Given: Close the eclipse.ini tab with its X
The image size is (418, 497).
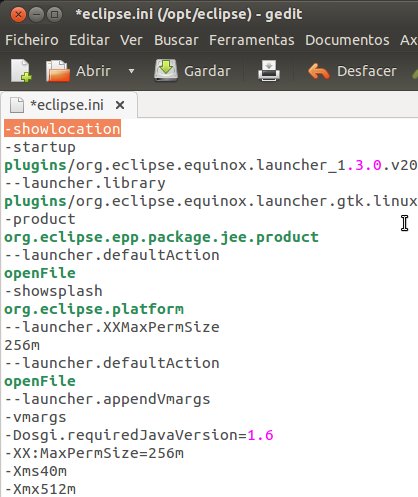Looking at the screenshot, I should point(120,105).
